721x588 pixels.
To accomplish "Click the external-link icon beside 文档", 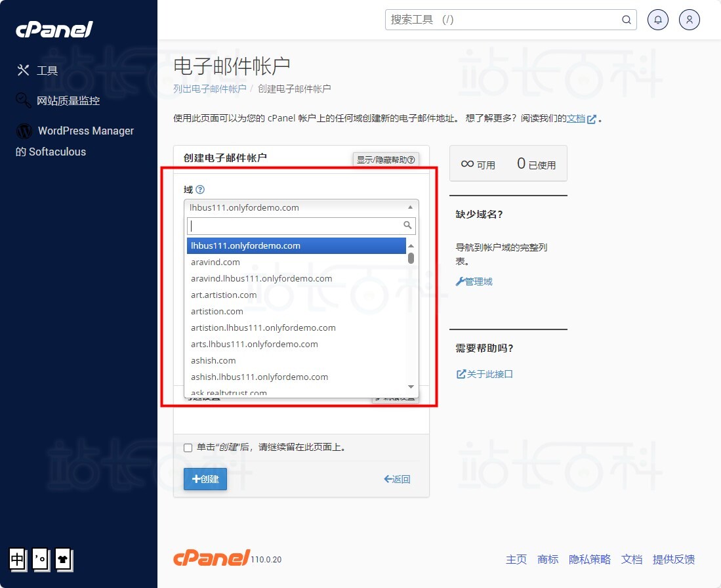I will tap(592, 119).
